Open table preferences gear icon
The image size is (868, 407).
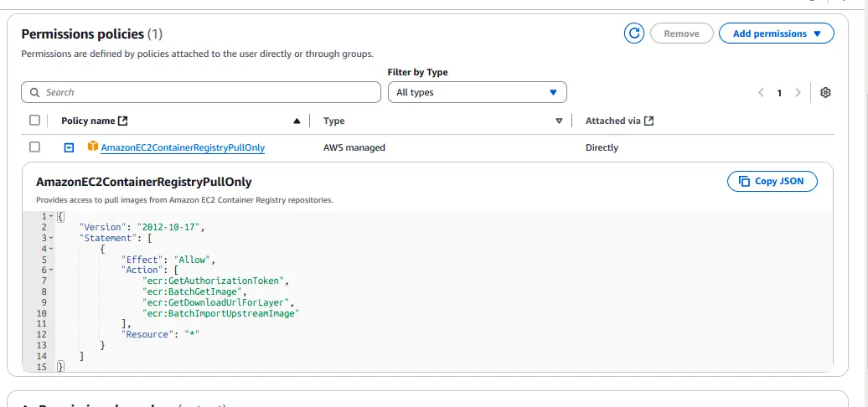(x=825, y=92)
